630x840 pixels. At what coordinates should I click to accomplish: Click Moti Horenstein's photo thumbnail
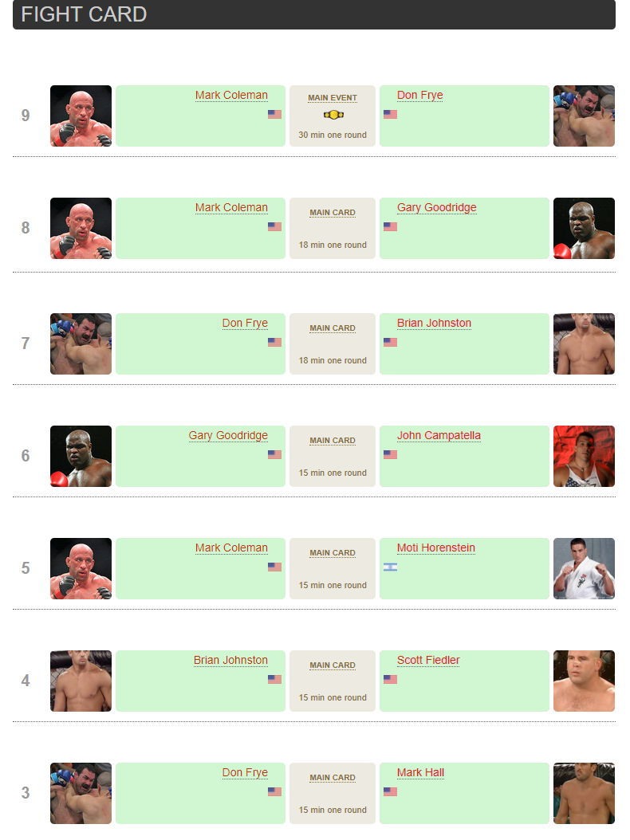pyautogui.click(x=584, y=568)
